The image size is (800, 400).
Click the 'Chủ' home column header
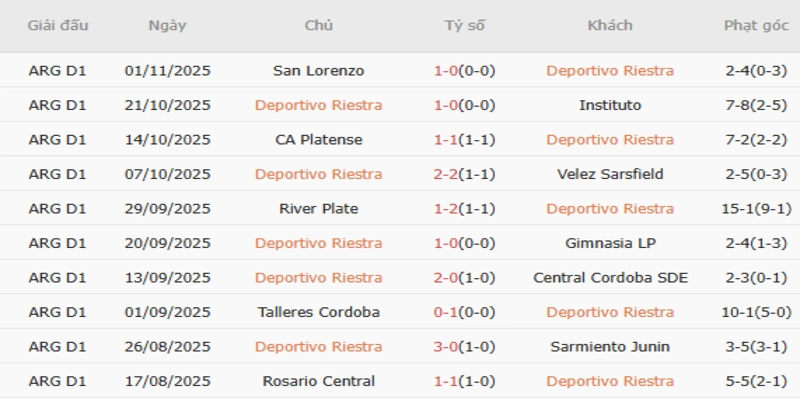click(x=318, y=26)
